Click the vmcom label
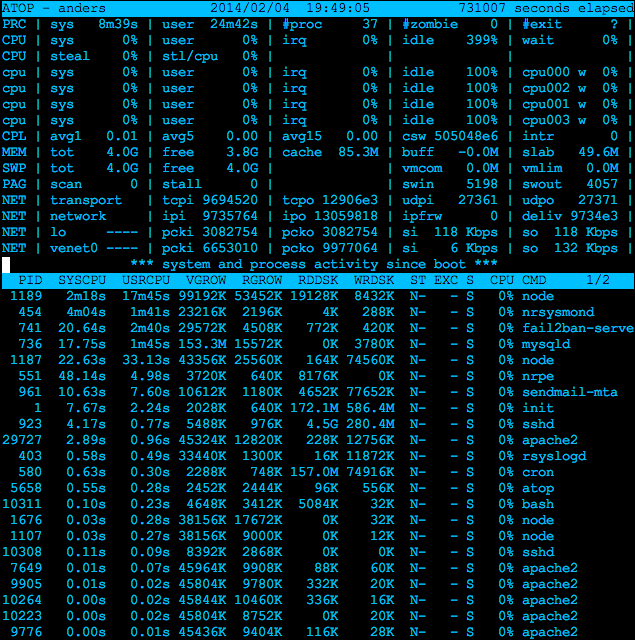635x640 pixels. (422, 169)
